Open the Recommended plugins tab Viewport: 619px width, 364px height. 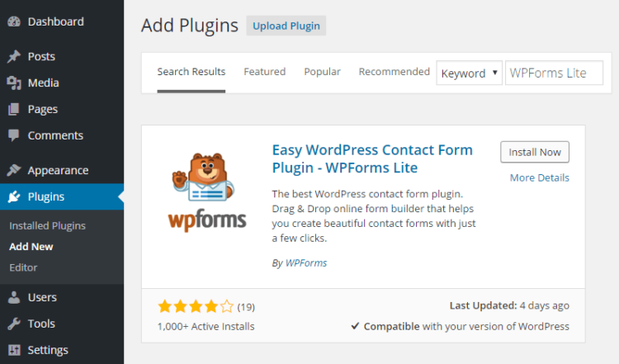(394, 72)
